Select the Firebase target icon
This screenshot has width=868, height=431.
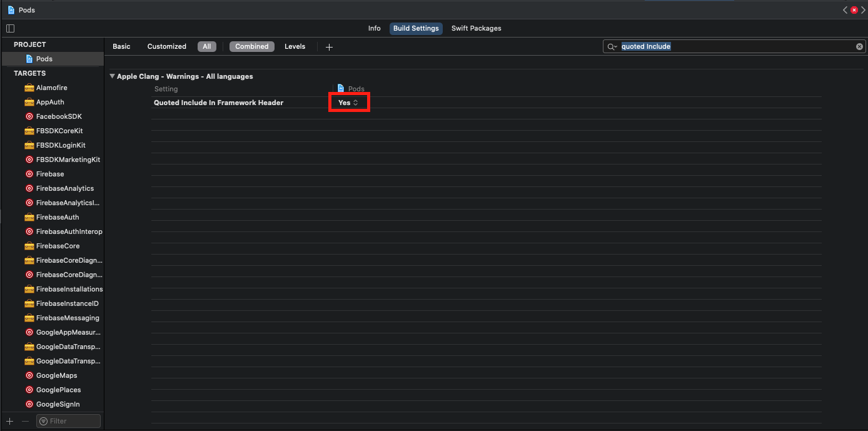click(29, 175)
